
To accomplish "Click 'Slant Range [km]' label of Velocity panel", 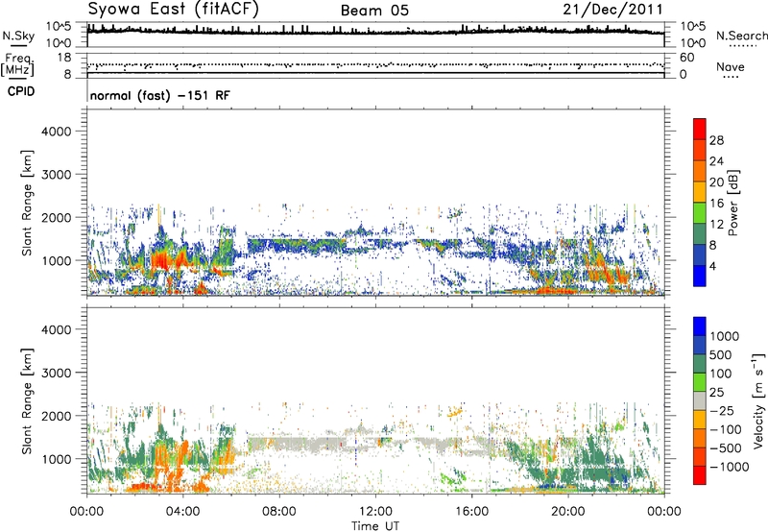I will [27, 401].
